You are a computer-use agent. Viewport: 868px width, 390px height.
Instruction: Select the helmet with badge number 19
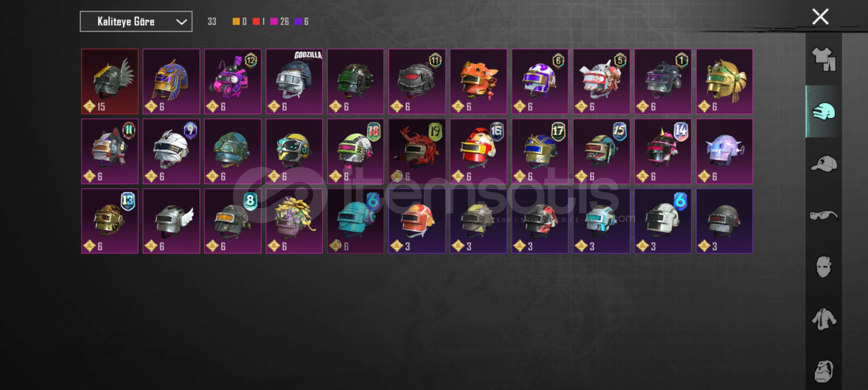(x=417, y=151)
